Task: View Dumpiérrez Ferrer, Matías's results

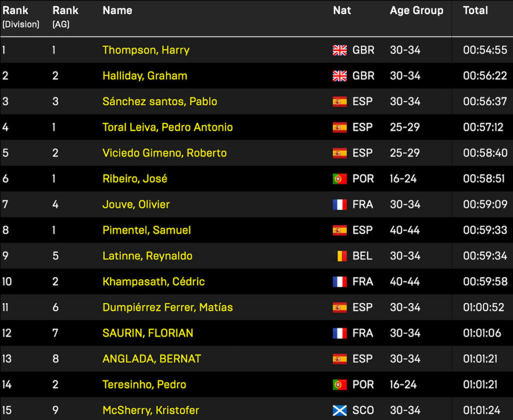Action: coord(167,307)
